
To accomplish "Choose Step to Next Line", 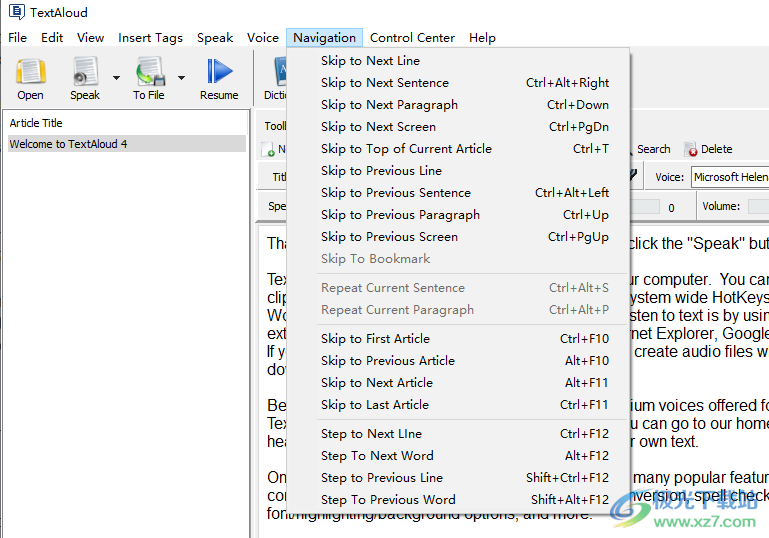I will [458, 434].
